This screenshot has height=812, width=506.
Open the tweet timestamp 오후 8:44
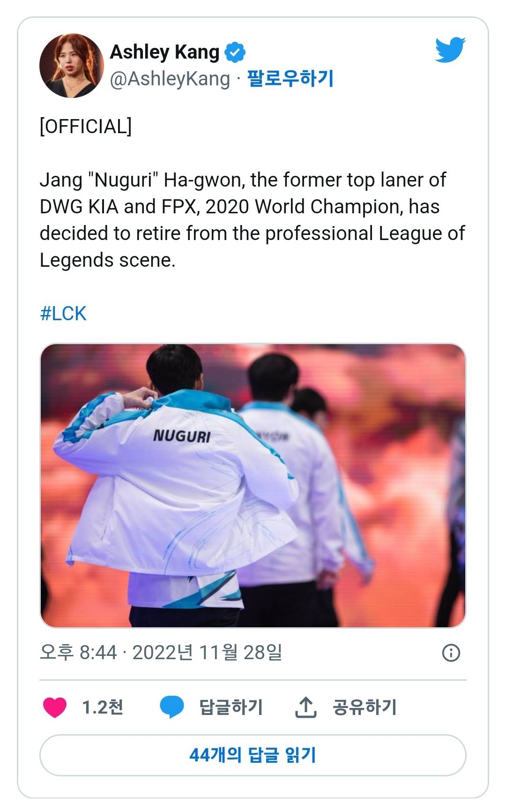[x=78, y=652]
